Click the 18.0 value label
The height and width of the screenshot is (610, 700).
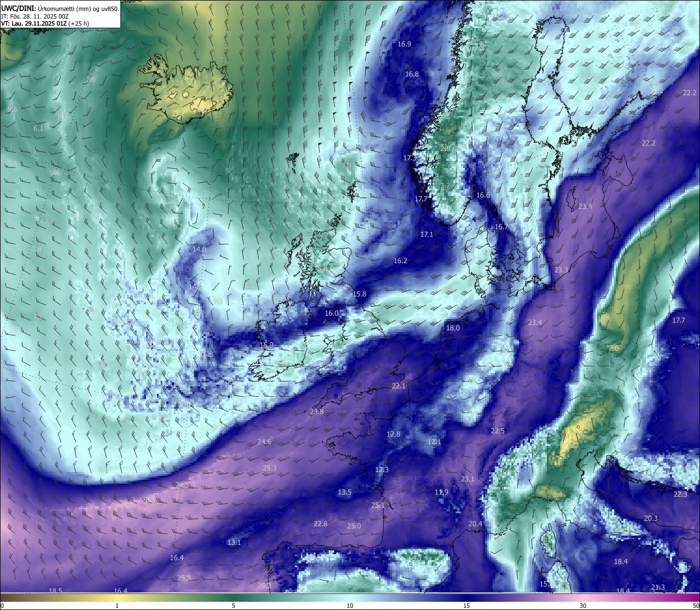(x=453, y=328)
